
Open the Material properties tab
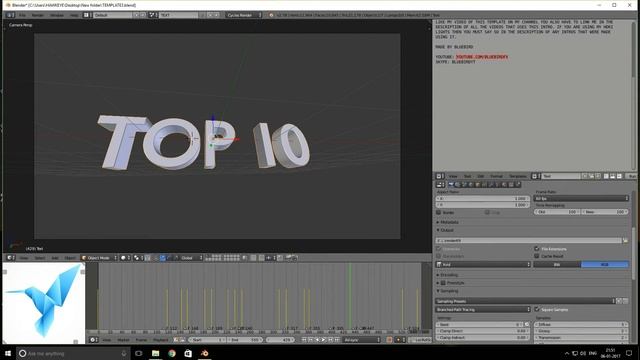[504, 184]
